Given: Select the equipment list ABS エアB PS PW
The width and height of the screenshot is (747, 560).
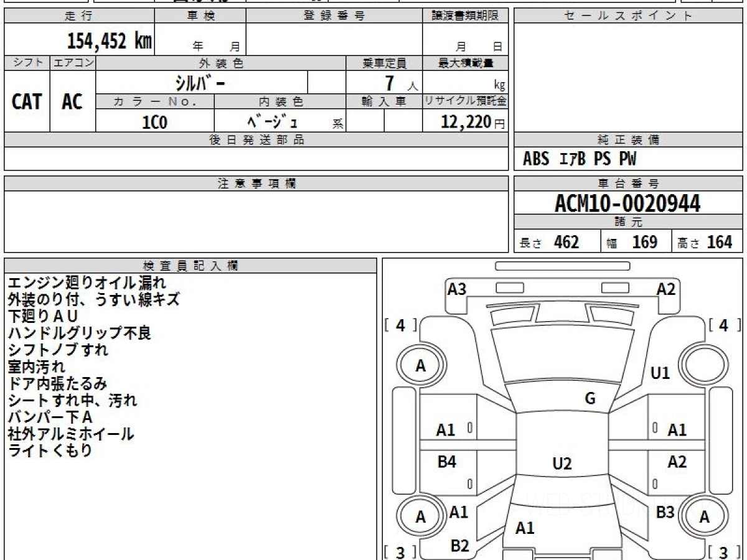Looking at the screenshot, I should [x=580, y=159].
